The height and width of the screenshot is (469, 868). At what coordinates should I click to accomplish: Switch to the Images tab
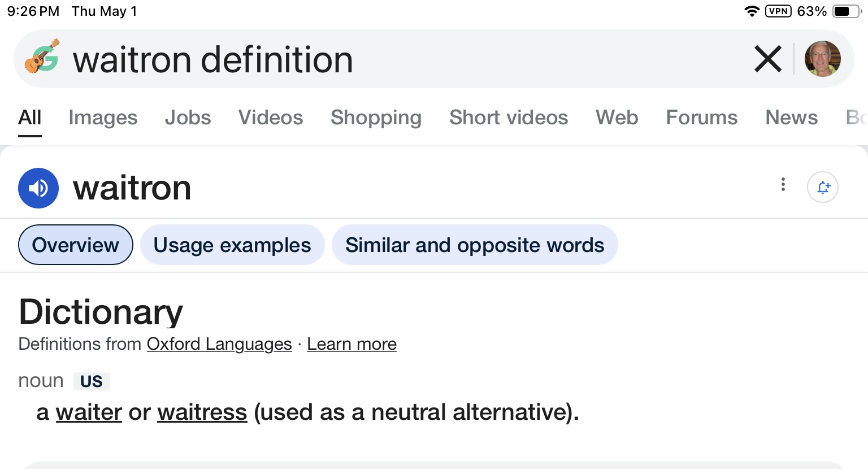pos(103,118)
